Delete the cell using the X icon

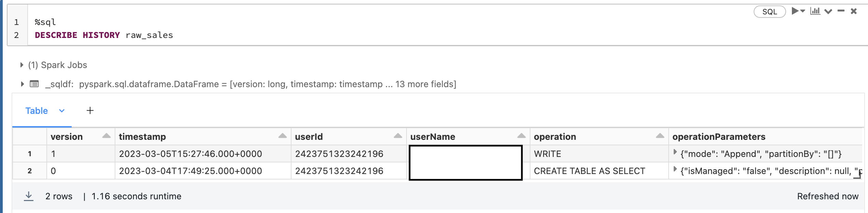click(x=854, y=11)
